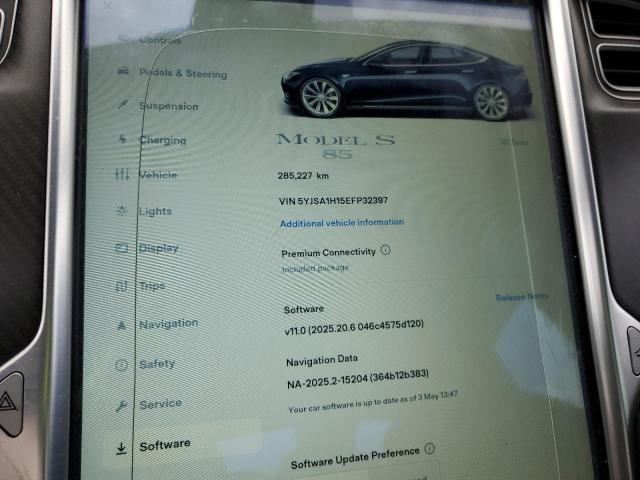Image resolution: width=640 pixels, height=480 pixels.
Task: Open Software Update Preference info icon
Action: pyautogui.click(x=430, y=450)
